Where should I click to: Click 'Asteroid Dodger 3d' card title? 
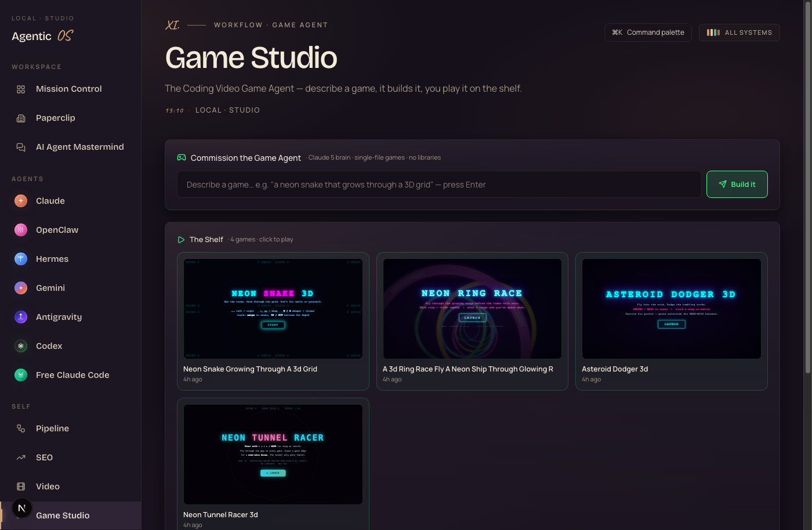click(615, 369)
